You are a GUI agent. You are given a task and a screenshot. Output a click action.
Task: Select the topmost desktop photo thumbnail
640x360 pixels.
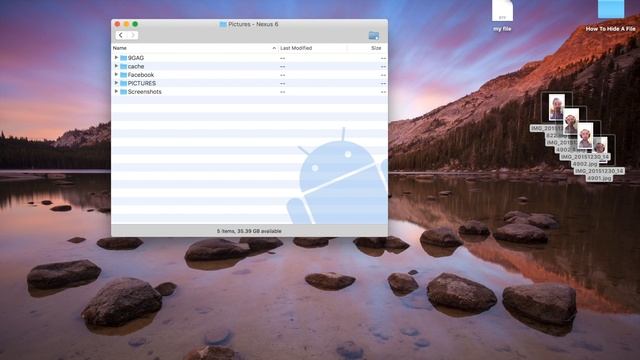click(556, 107)
